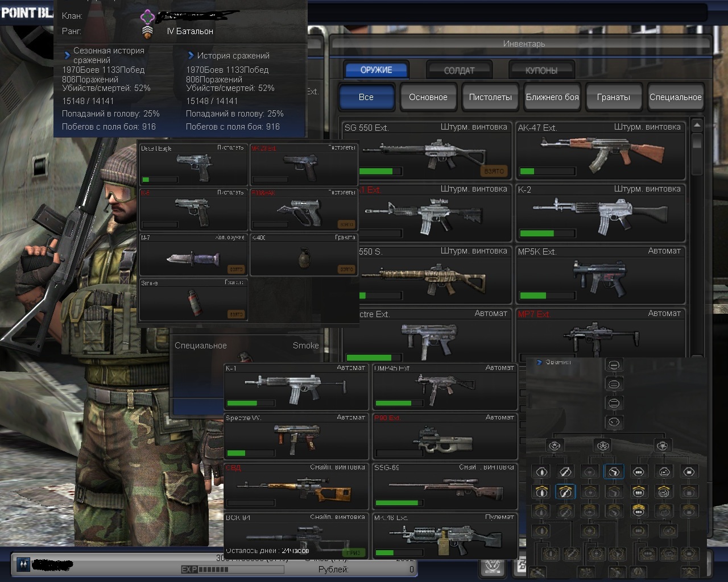728x582 pixels.
Task: Click the Инвентарь panel title
Action: click(x=524, y=44)
